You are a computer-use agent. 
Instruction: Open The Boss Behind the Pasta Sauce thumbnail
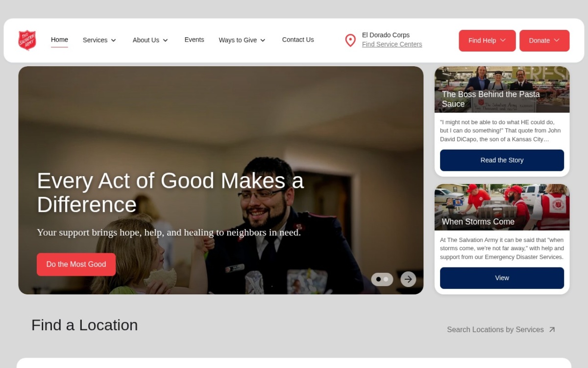pos(502,89)
